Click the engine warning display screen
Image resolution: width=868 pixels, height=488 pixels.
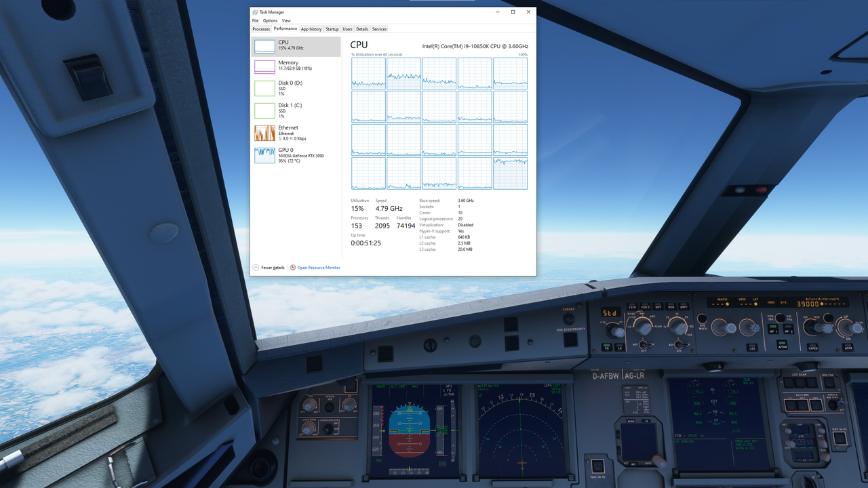(721, 424)
